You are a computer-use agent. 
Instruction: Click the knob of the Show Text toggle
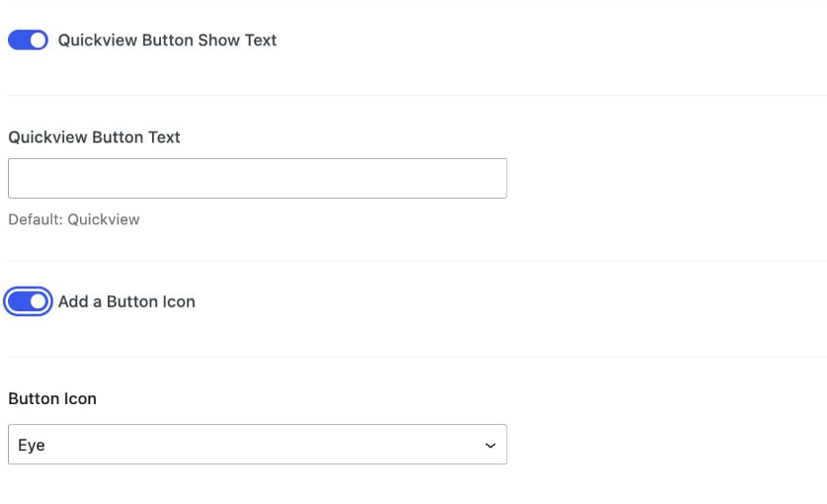(38, 41)
